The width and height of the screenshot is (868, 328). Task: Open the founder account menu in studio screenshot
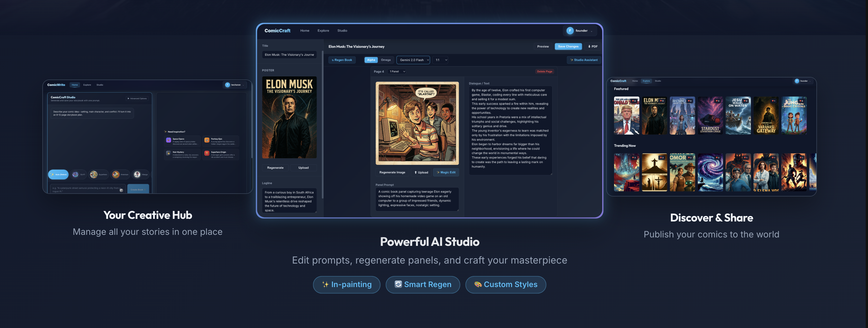[580, 31]
